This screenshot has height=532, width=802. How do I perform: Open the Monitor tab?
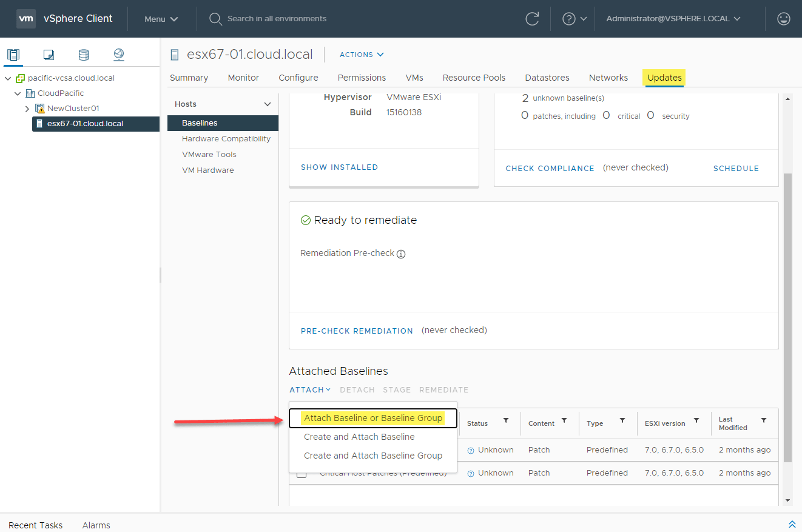click(x=243, y=78)
